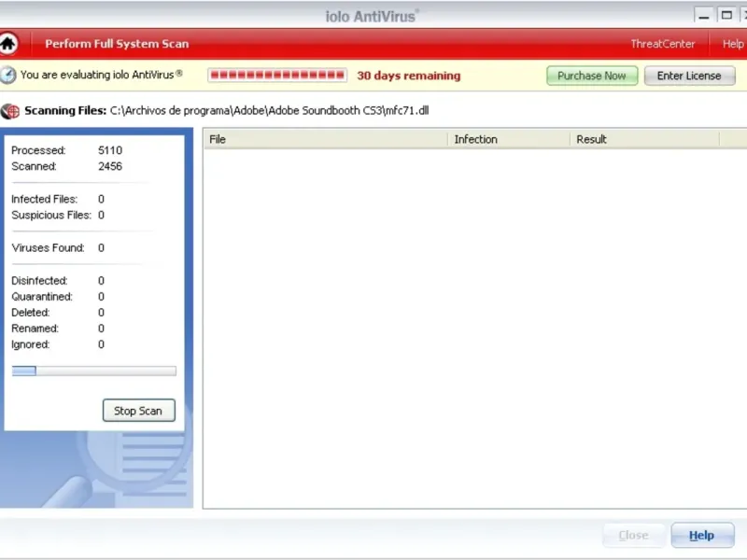747x560 pixels.
Task: Click the '30 days remaining' text
Action: pyautogui.click(x=409, y=76)
